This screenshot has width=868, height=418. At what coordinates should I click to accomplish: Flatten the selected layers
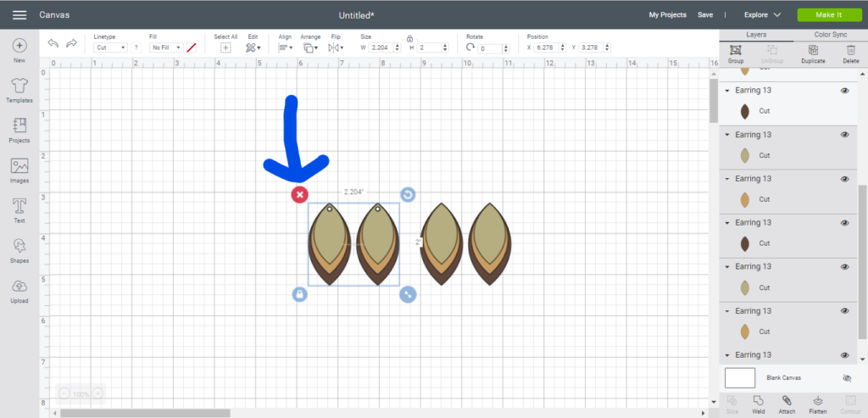point(818,404)
